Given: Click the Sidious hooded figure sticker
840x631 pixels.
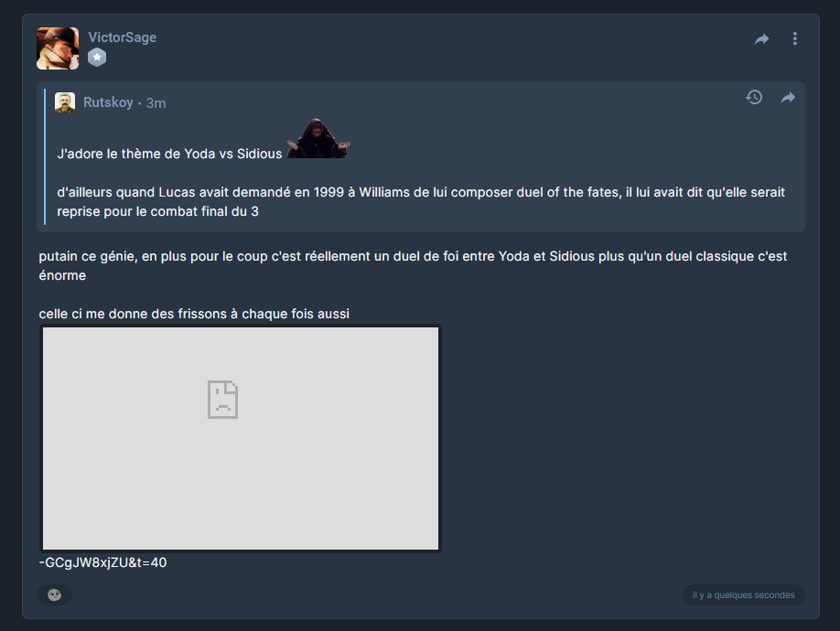Looking at the screenshot, I should click(318, 139).
